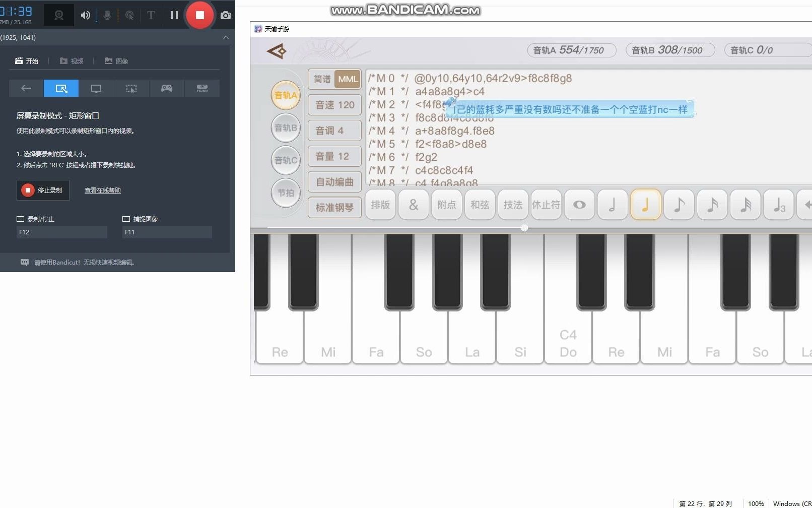Select the triplet note button
The image size is (812, 508).
pyautogui.click(x=779, y=205)
